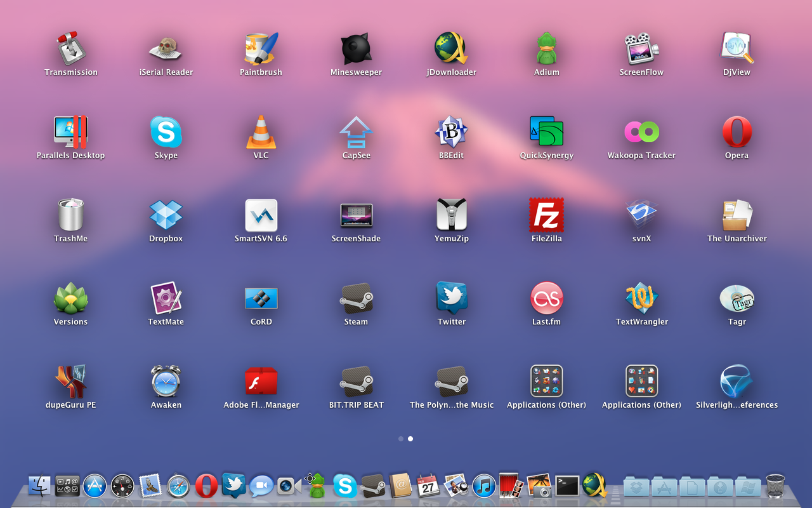
Task: Open the Documents folder stack in the Dock
Action: (x=692, y=486)
